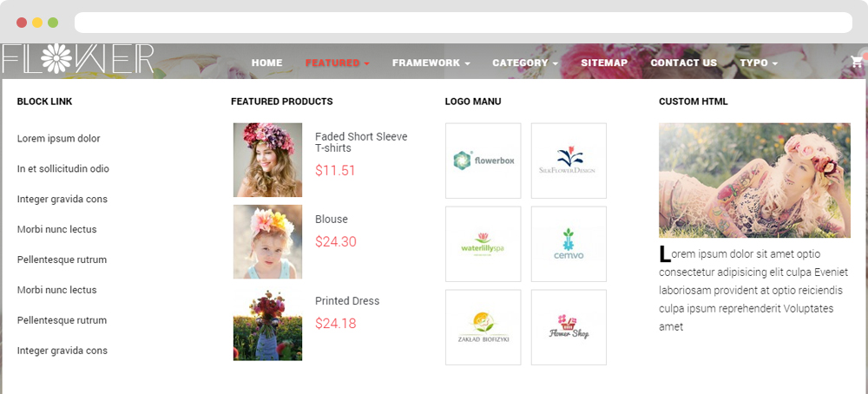Click the Flower site logo
The height and width of the screenshot is (394, 868).
[x=77, y=59]
